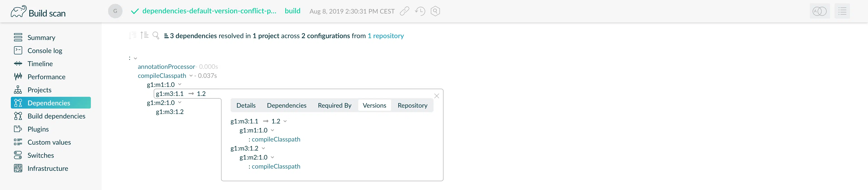The width and height of the screenshot is (868, 190).
Task: Click the expand all dependencies icon
Action: pos(133,35)
